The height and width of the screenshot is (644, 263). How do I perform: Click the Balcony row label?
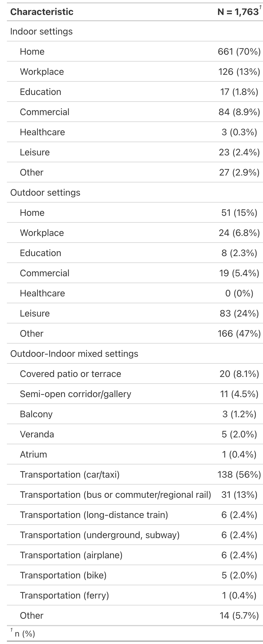tap(36, 414)
